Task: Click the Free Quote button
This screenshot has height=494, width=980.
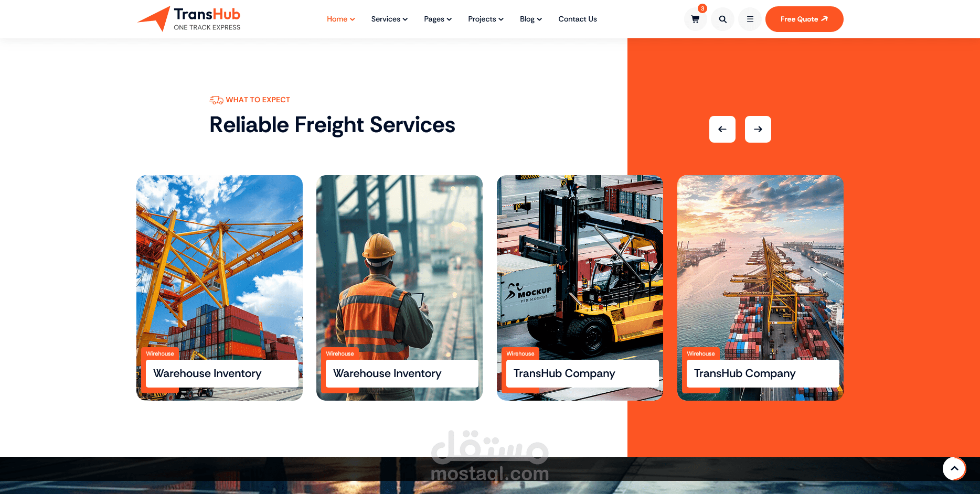Action: [804, 19]
